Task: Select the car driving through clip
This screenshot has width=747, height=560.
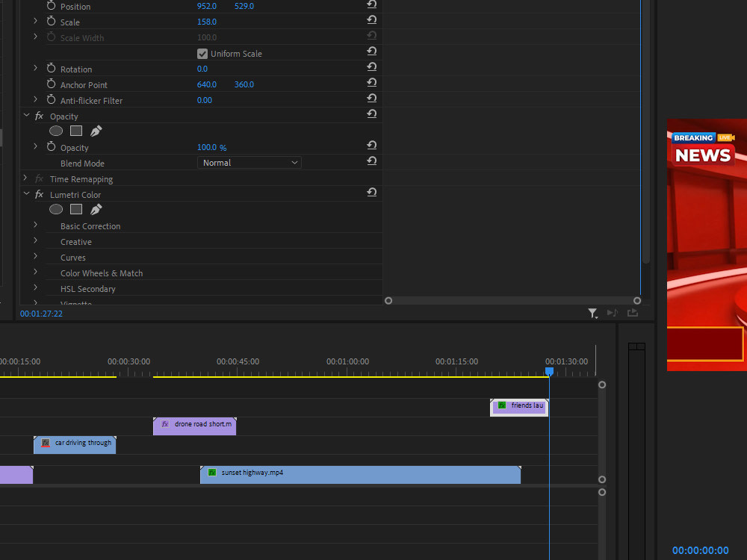Action: [75, 445]
